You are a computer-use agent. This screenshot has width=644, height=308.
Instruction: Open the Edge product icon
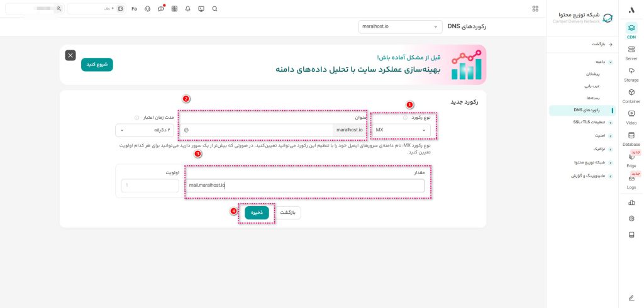631,160
